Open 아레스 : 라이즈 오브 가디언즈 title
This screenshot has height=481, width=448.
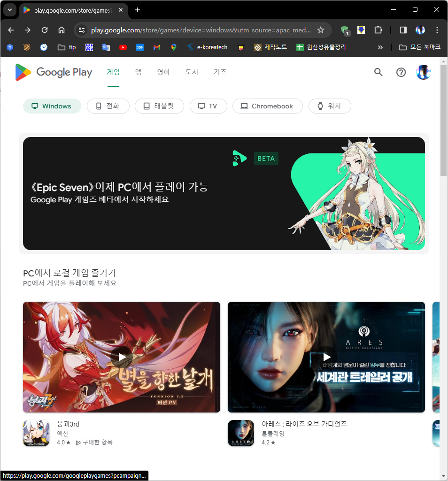pos(304,424)
